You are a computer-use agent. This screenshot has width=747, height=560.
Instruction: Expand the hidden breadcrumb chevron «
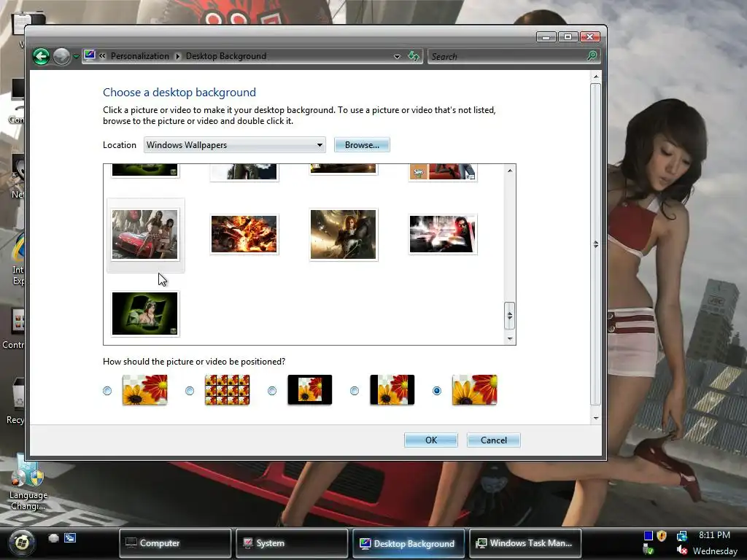[x=102, y=55]
